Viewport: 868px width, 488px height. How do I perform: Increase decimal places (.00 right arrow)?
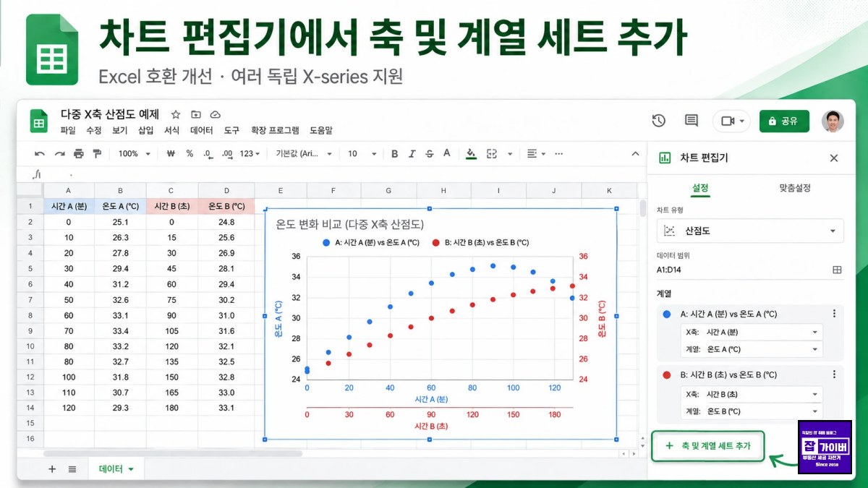tap(227, 154)
